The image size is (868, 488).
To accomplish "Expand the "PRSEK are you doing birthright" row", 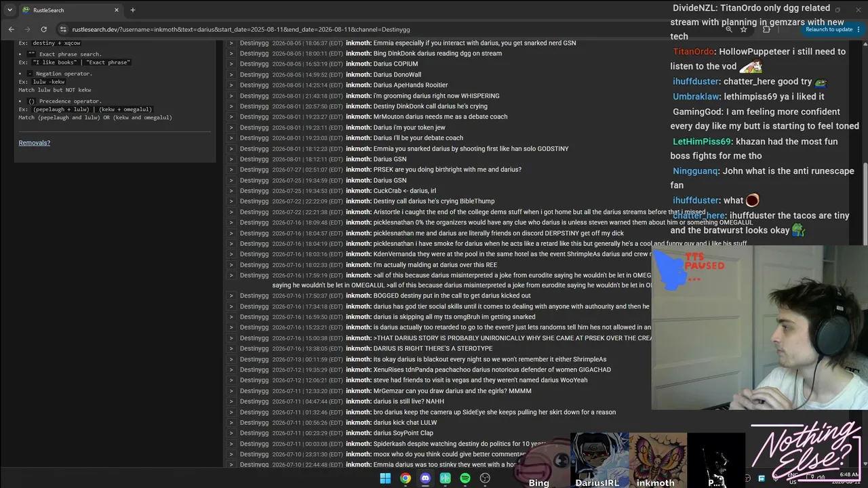I will (x=231, y=169).
